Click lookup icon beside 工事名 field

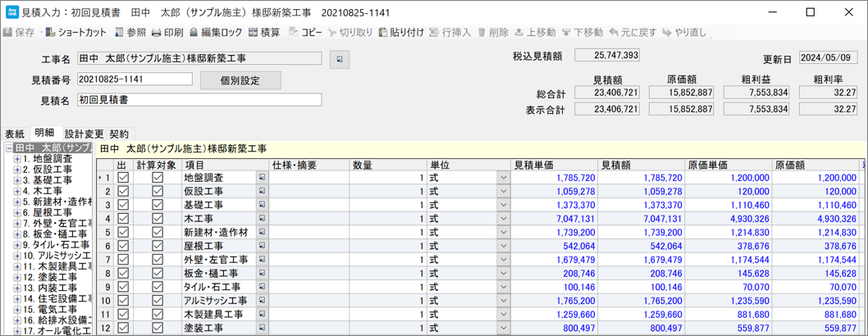point(340,59)
